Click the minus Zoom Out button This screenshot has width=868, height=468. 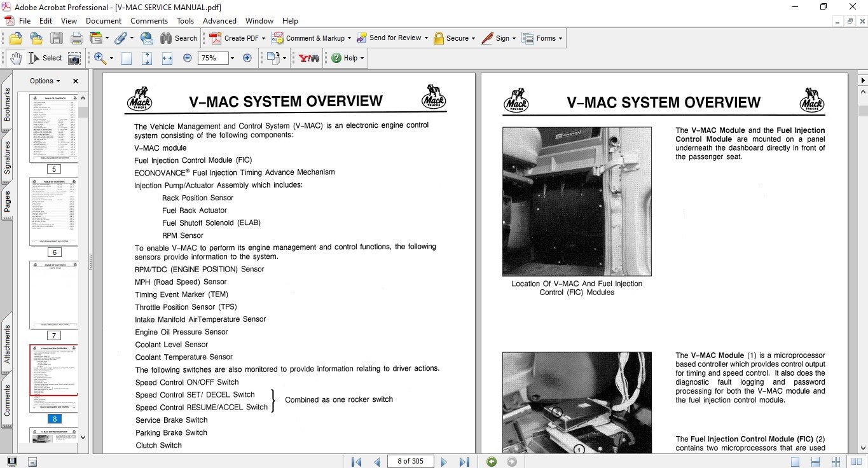tap(187, 58)
